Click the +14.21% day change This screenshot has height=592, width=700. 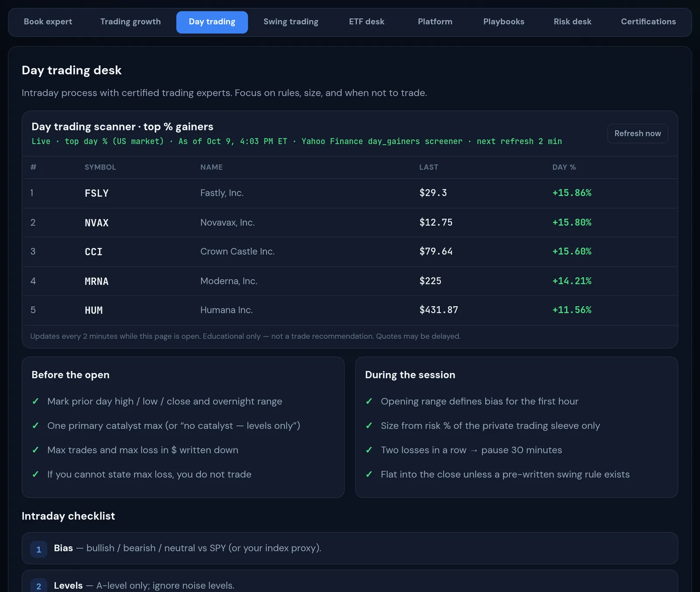572,281
